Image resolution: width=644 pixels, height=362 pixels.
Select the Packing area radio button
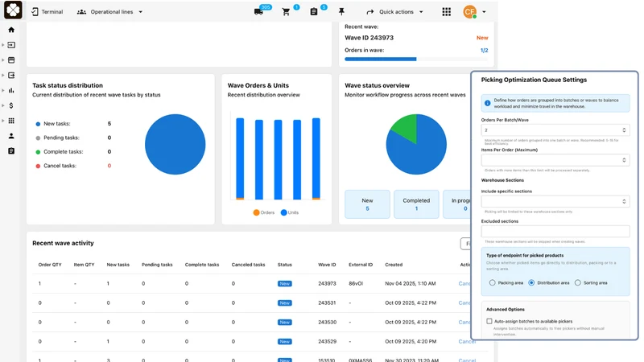point(492,283)
